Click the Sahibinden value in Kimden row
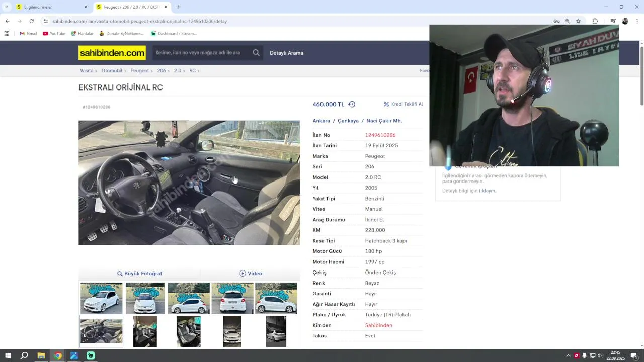644x362 pixels. (x=379, y=325)
